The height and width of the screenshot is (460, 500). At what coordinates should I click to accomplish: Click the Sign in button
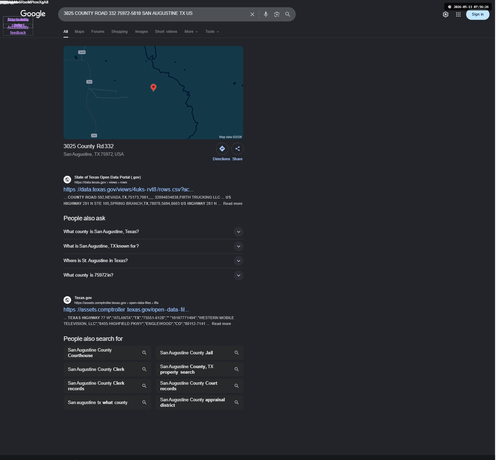coord(478,15)
